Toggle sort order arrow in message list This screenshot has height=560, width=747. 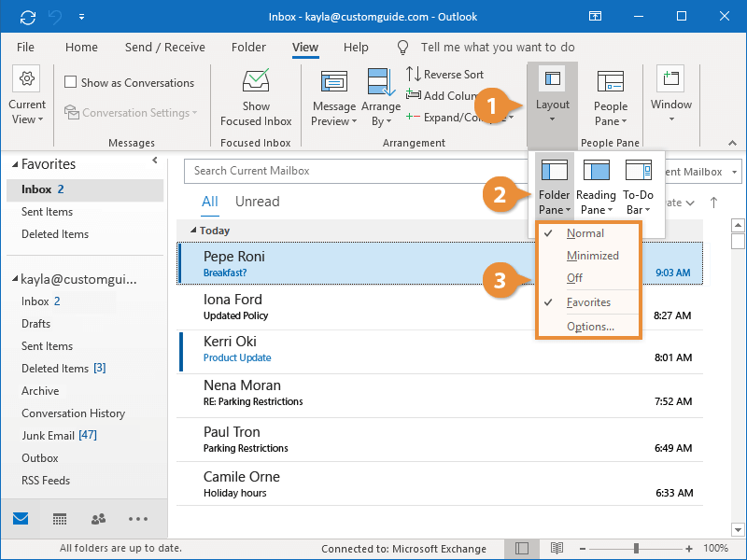(713, 203)
